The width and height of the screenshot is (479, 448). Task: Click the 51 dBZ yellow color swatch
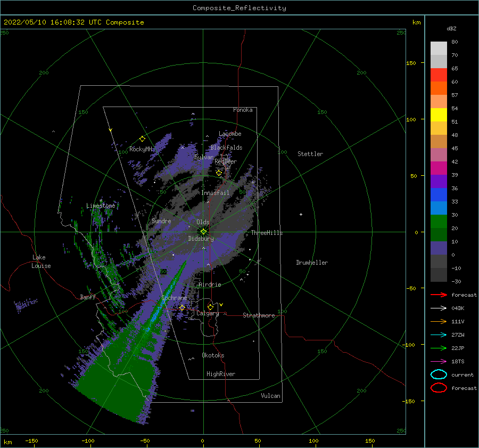tap(439, 115)
